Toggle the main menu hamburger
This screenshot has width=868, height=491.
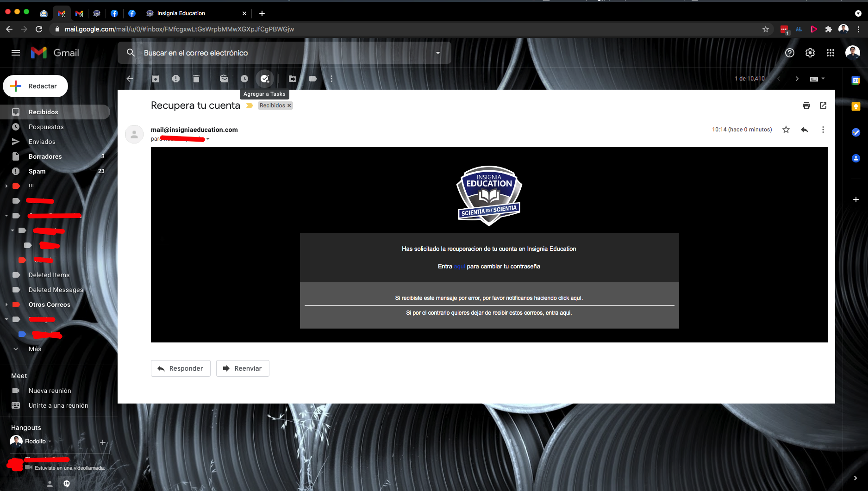(x=16, y=53)
